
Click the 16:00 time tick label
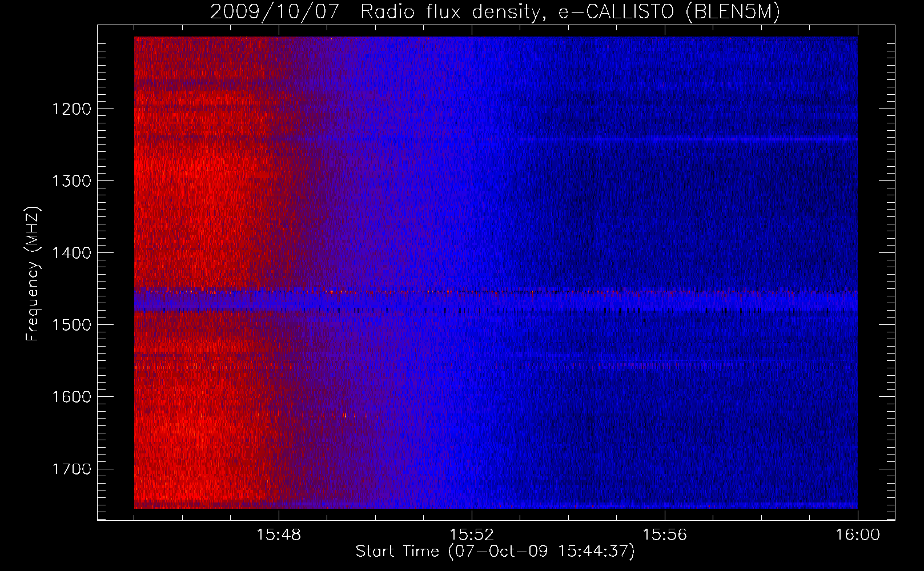pos(858,534)
